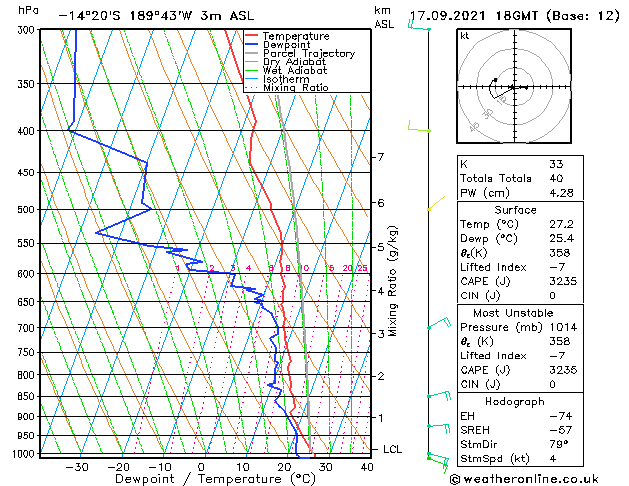Click the PW (cm) value '4.28'

tap(561, 193)
